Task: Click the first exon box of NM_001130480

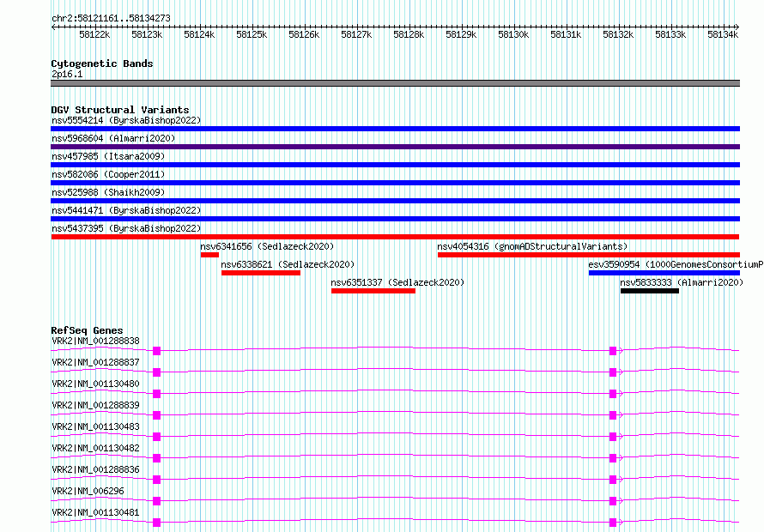Action: coord(156,394)
